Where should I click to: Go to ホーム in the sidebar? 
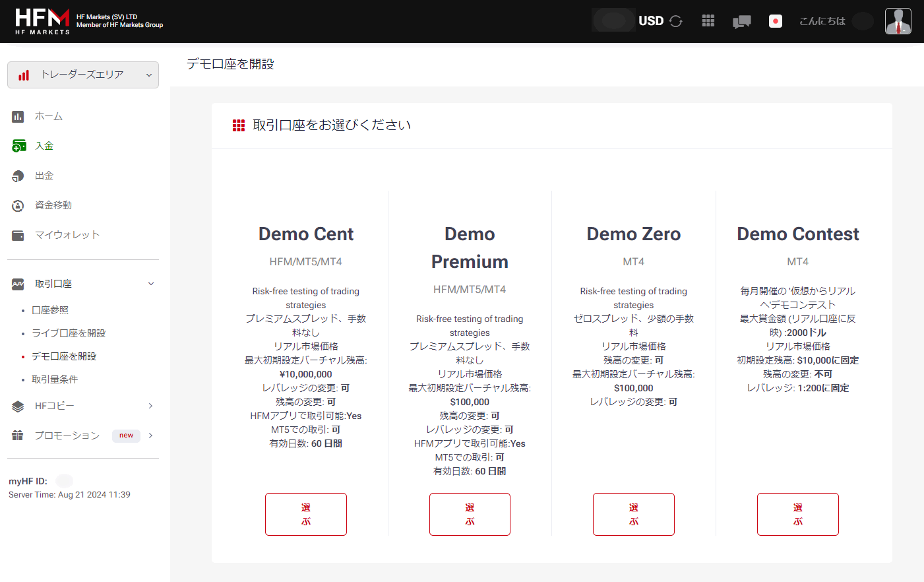coord(49,116)
